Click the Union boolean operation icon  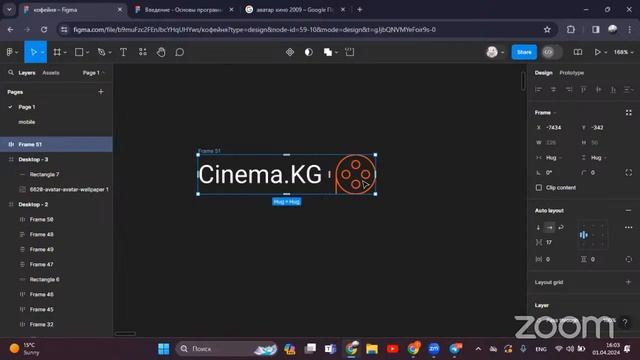(328, 52)
